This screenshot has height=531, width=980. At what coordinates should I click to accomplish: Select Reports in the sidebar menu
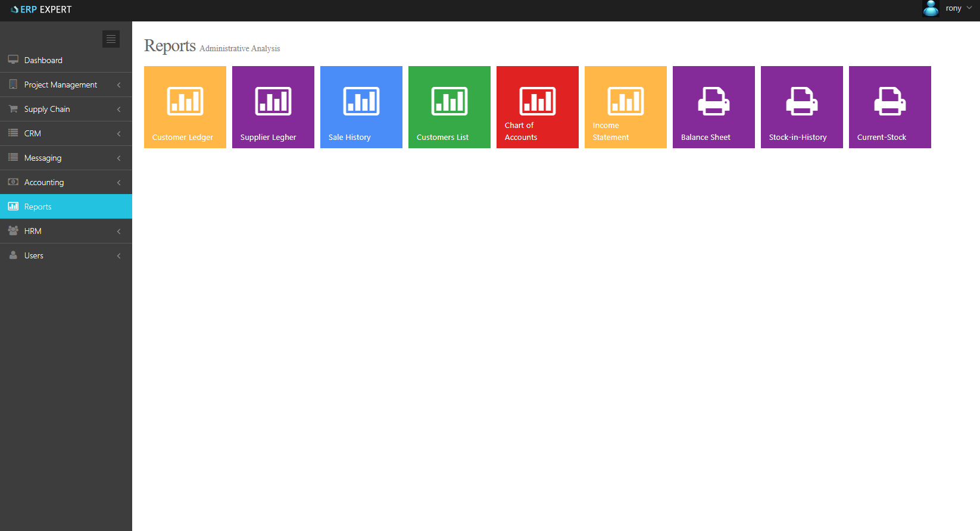click(38, 207)
